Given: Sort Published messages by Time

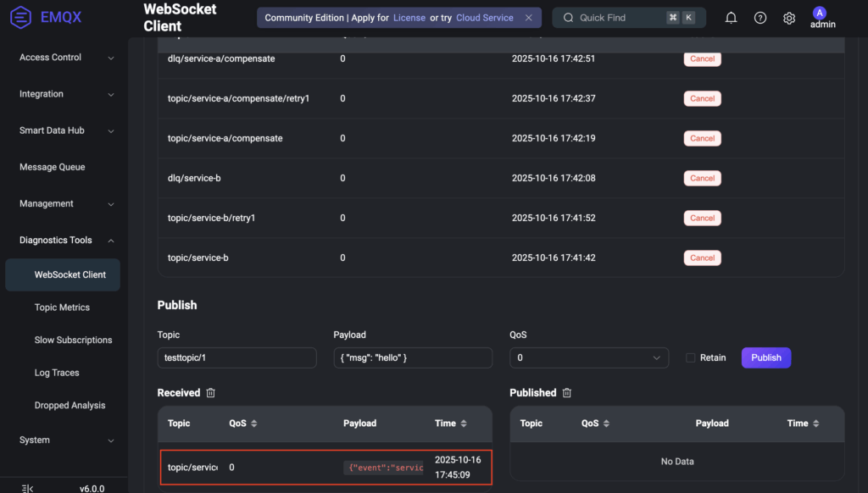Looking at the screenshot, I should (x=817, y=424).
